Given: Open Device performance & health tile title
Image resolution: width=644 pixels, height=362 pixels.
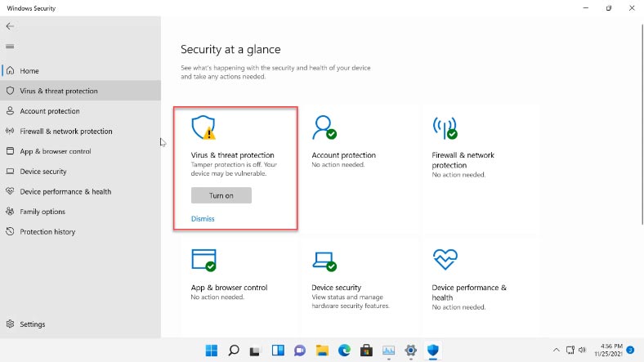Looking at the screenshot, I should coord(469,293).
